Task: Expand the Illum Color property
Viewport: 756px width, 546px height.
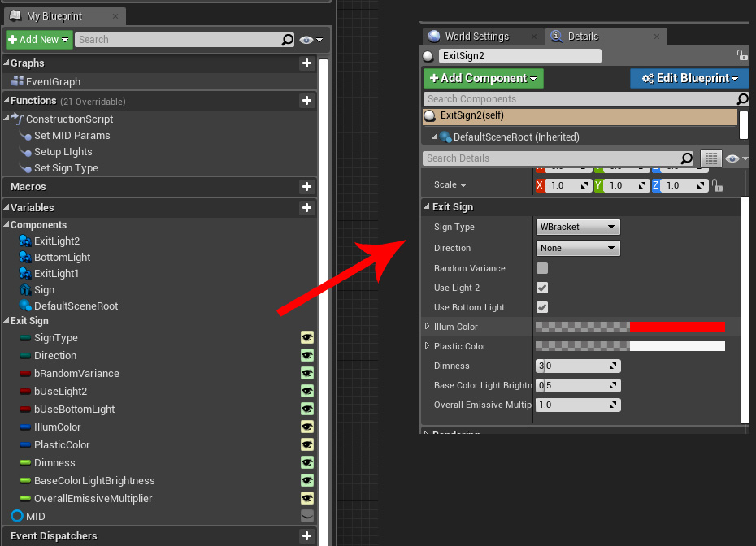Action: (x=427, y=327)
